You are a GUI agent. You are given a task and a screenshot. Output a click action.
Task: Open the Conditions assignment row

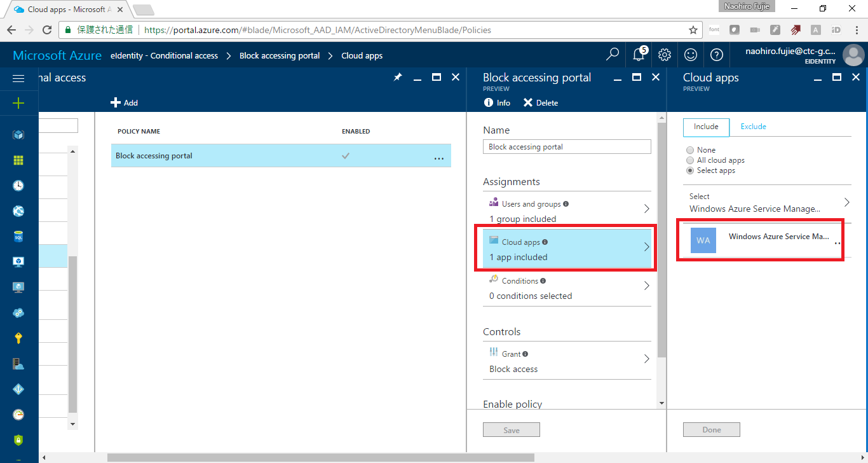567,287
